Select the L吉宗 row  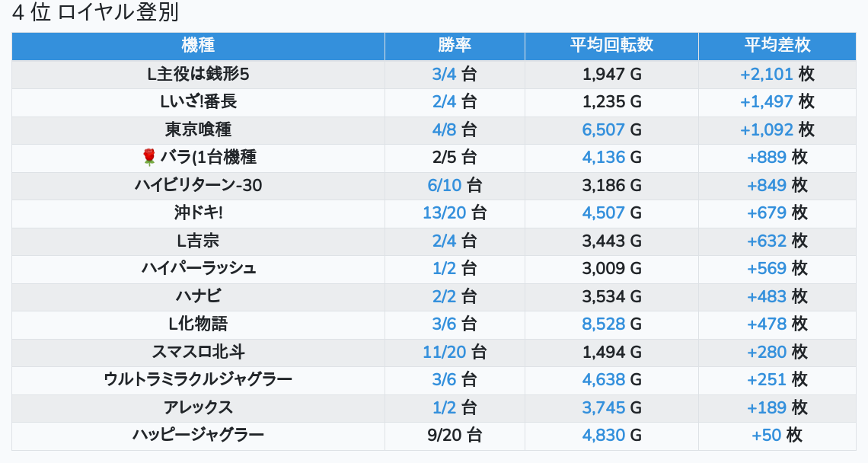tap(198, 241)
